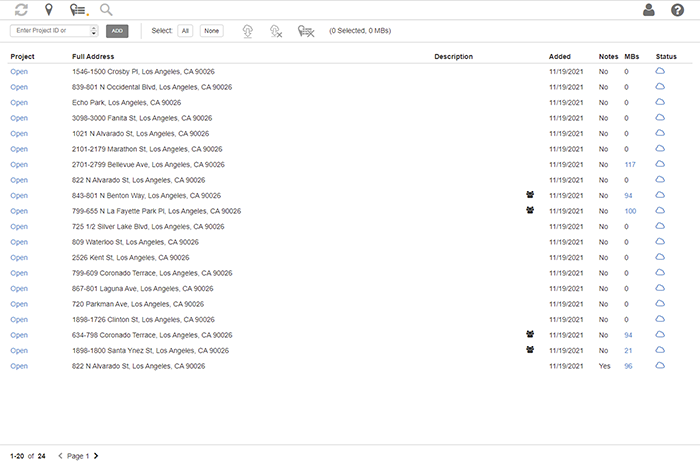Click the refresh sync icon
The width and height of the screenshot is (700, 467).
[x=21, y=10]
